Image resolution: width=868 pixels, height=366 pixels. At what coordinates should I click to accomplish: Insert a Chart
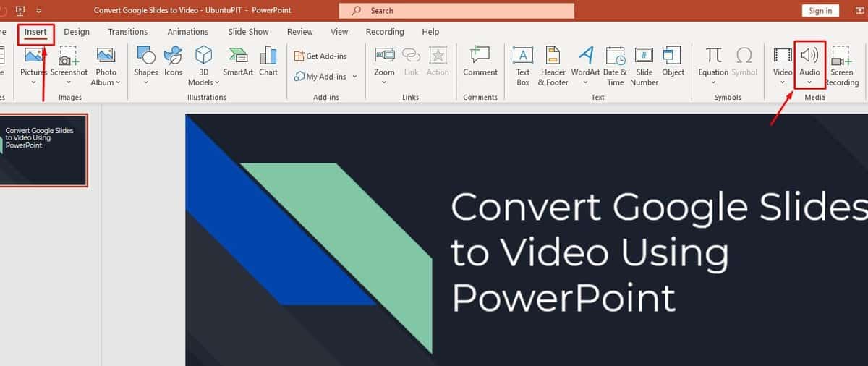coord(268,61)
